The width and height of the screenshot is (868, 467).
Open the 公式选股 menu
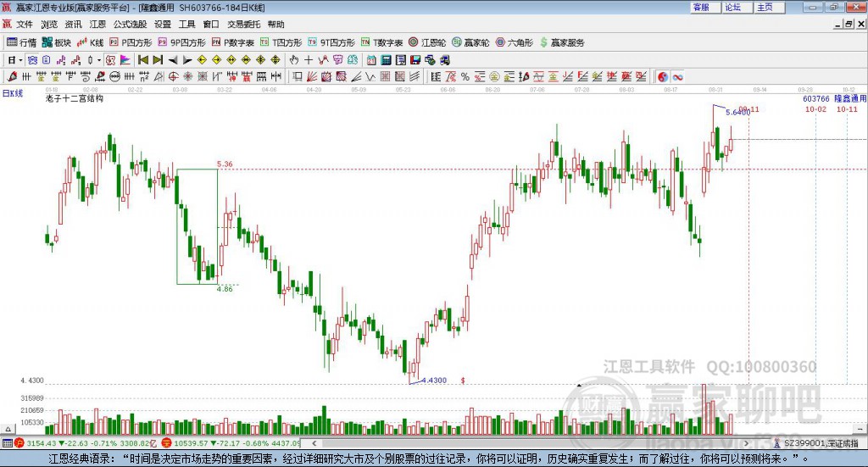pos(130,25)
